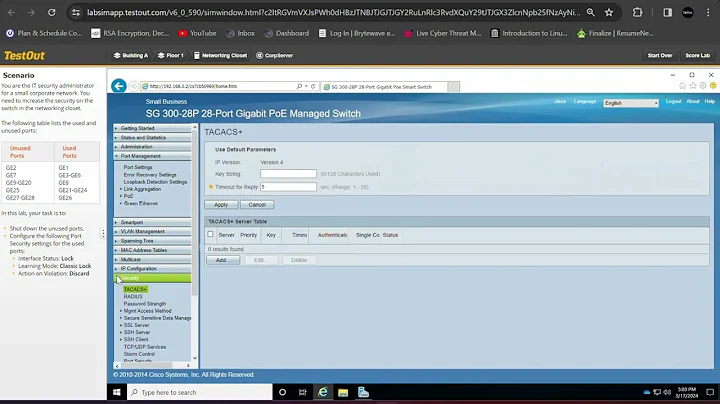Open the Chrome three-dot menu
The height and width of the screenshot is (404, 720).
708,12
